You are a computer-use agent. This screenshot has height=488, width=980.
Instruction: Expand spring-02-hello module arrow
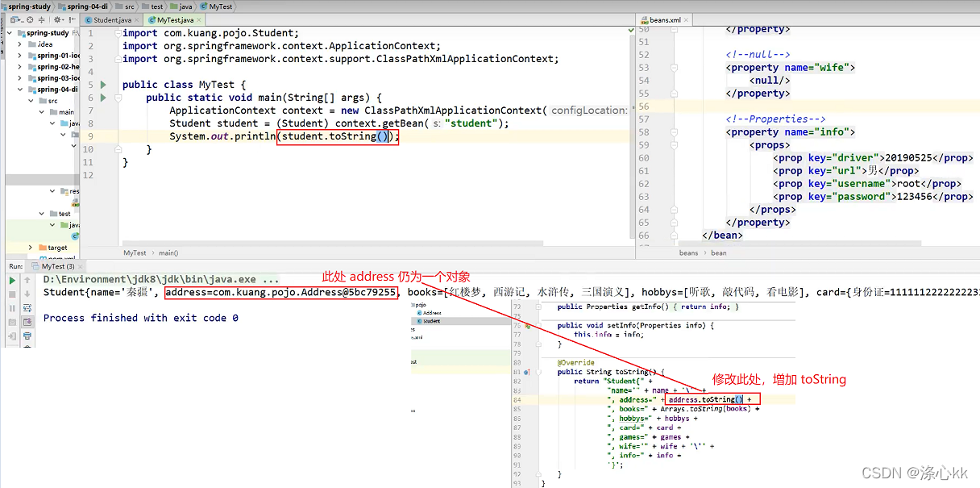[21, 67]
